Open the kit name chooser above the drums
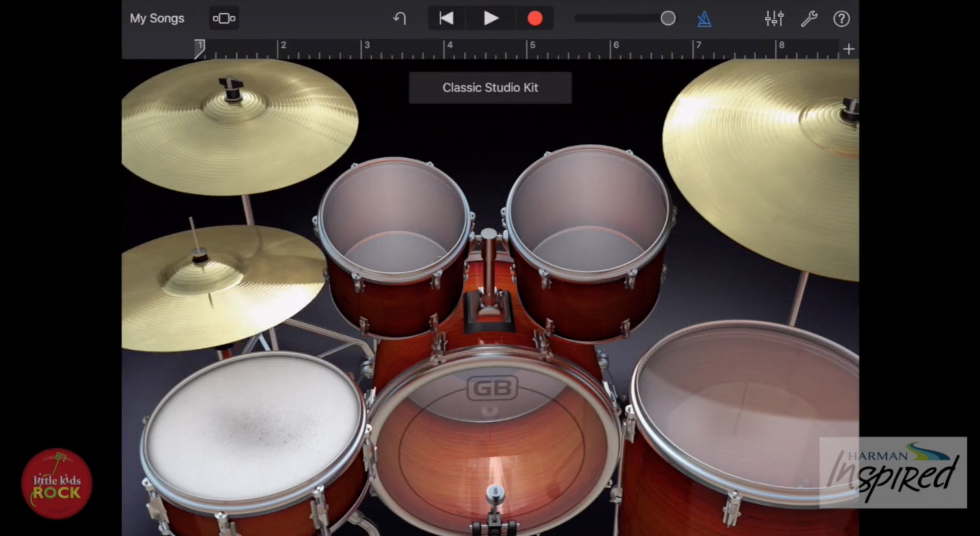The height and width of the screenshot is (536, 980). (x=490, y=88)
